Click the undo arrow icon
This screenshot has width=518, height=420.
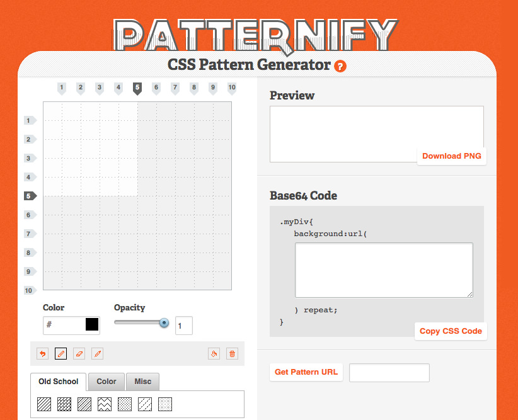[x=43, y=354]
